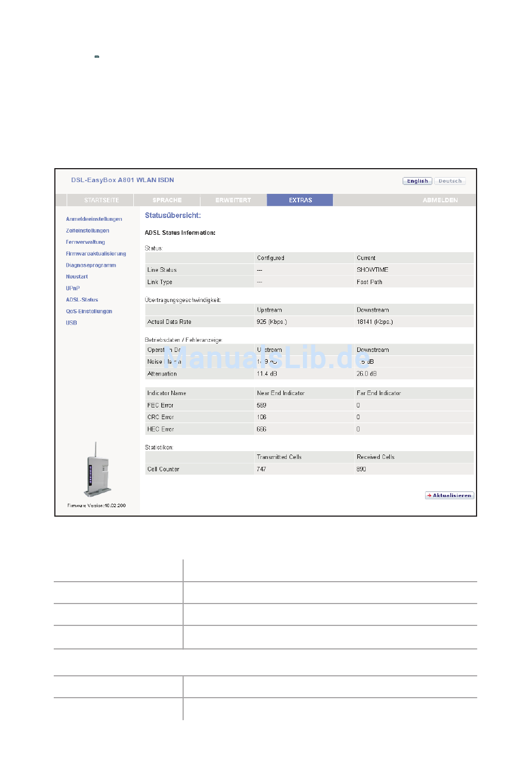Click the Statusübersicht heading
532x775 pixels.
click(172, 215)
